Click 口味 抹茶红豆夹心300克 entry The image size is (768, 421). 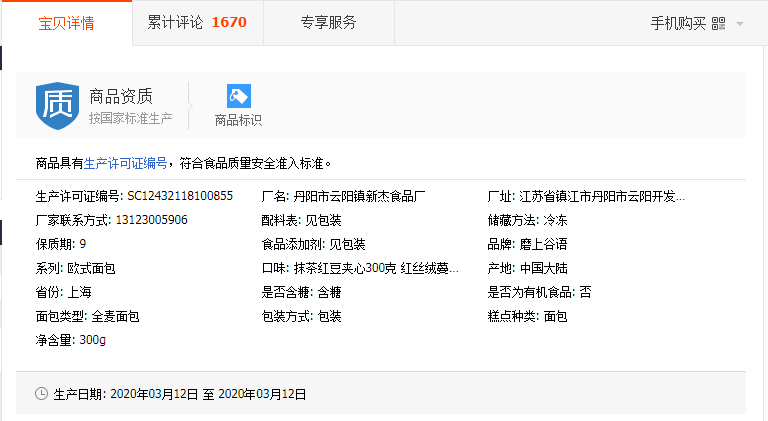pos(360,268)
